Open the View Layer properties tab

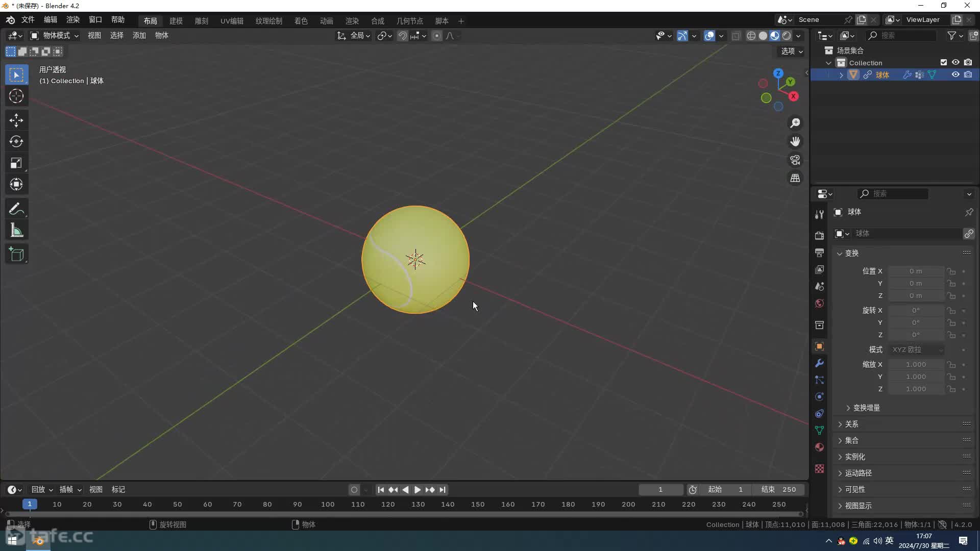click(819, 269)
